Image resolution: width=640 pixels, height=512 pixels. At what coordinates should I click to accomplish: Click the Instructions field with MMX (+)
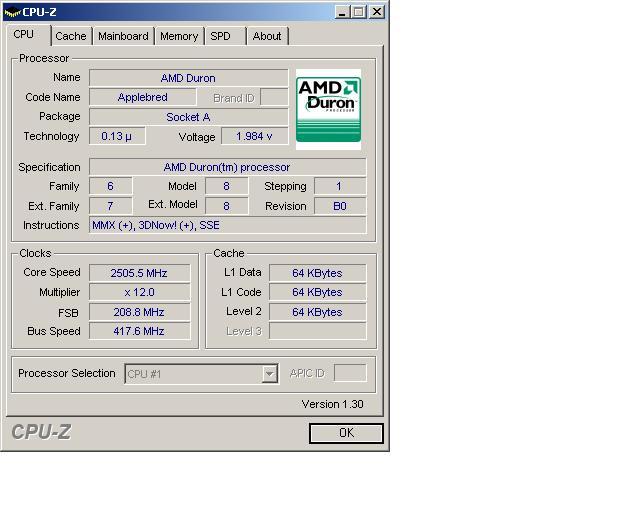pos(228,225)
